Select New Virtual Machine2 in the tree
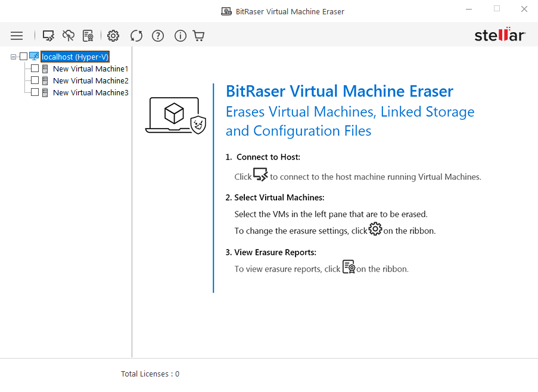Screen dimensions: 538x392 [x=91, y=80]
